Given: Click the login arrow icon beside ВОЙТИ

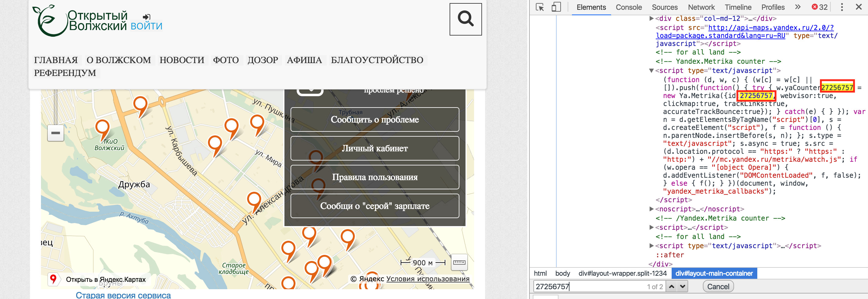Looking at the screenshot, I should (146, 17).
